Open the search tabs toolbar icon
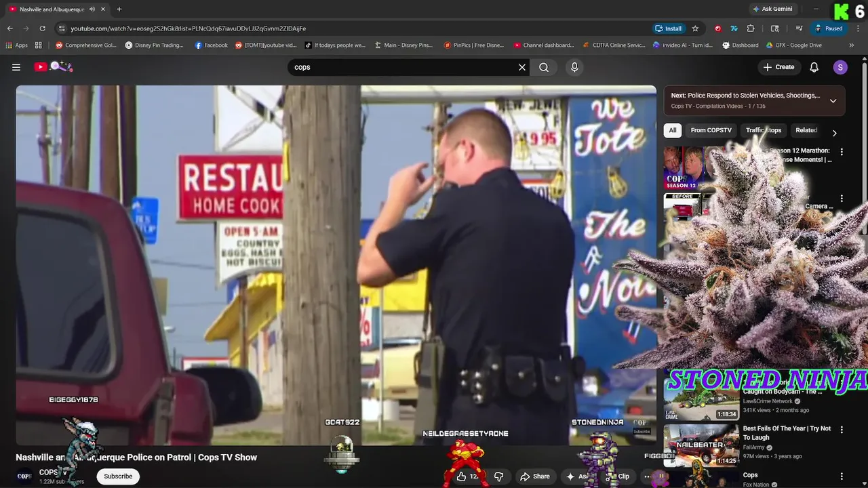868x488 pixels. tap(775, 28)
